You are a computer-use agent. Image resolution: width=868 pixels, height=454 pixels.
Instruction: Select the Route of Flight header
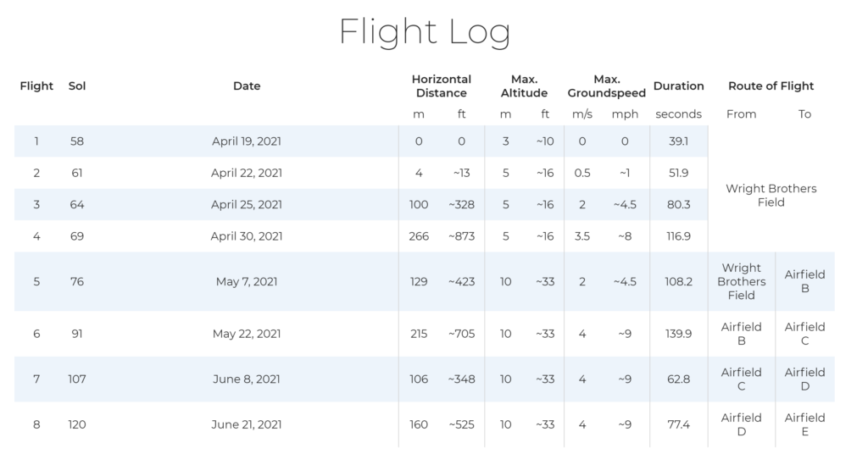pos(771,86)
